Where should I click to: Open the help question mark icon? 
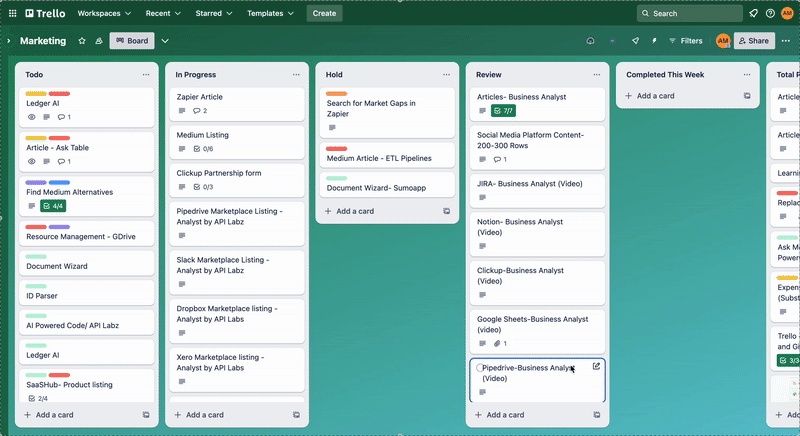(770, 13)
